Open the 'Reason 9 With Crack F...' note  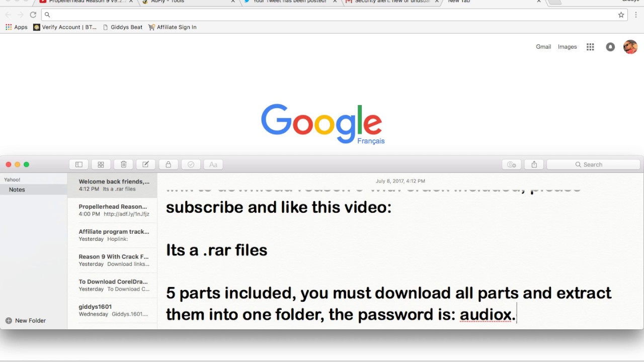[112, 260]
